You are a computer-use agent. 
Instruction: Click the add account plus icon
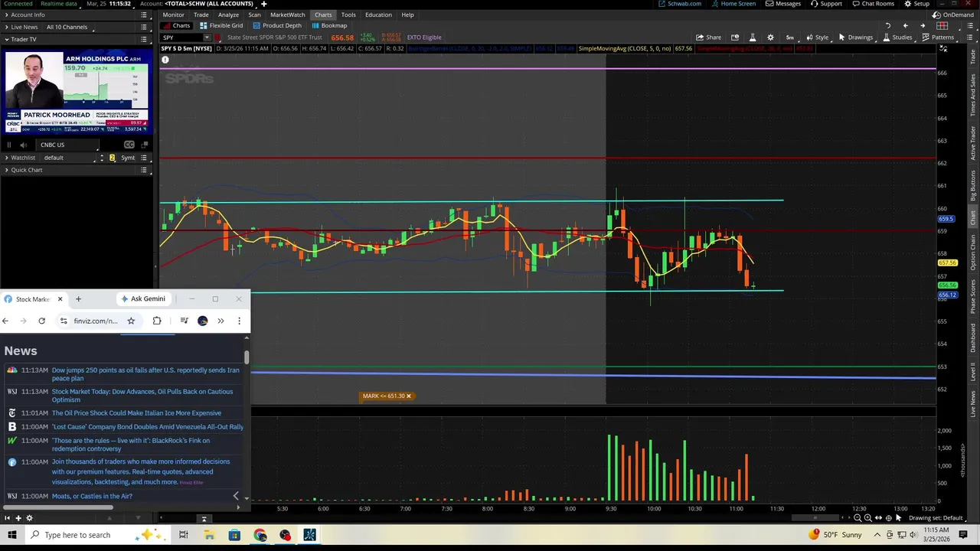pyautogui.click(x=263, y=4)
